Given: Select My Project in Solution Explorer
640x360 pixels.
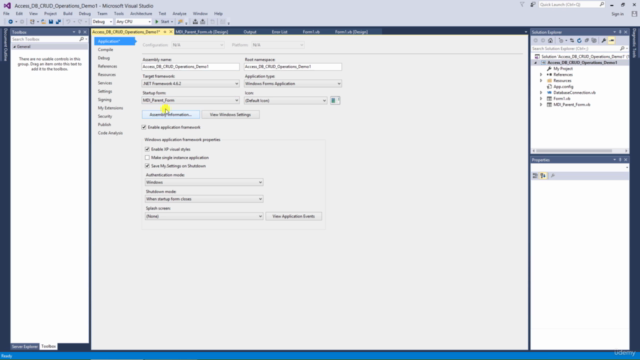Looking at the screenshot, I should pos(563,69).
